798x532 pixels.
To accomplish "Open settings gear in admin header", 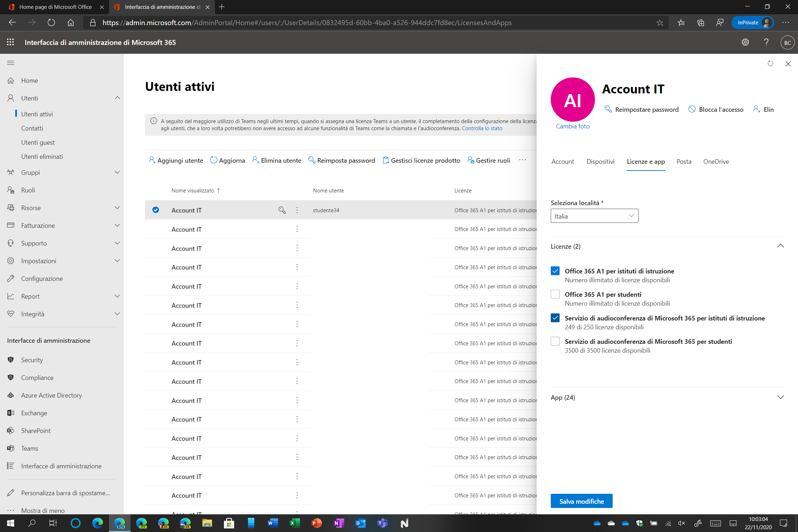I will (745, 42).
